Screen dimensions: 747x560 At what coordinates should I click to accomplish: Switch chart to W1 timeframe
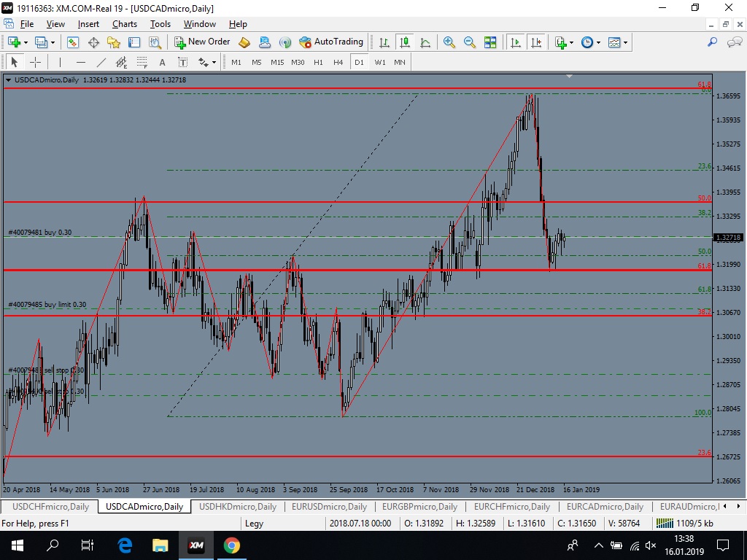pyautogui.click(x=380, y=63)
